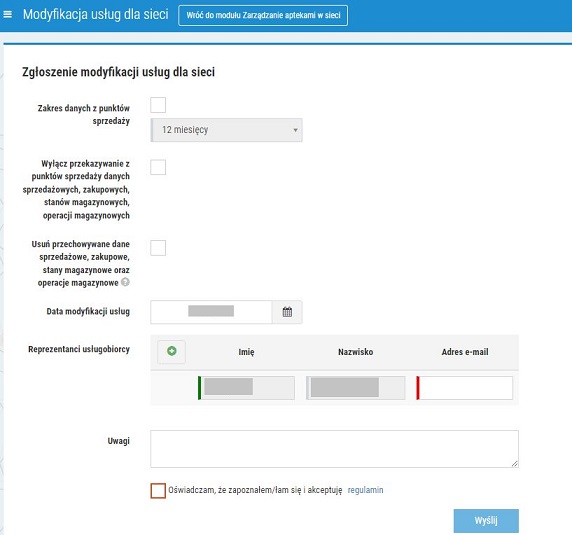Show help tooltip next to operacje magazynowe
572x535 pixels.
click(x=125, y=282)
